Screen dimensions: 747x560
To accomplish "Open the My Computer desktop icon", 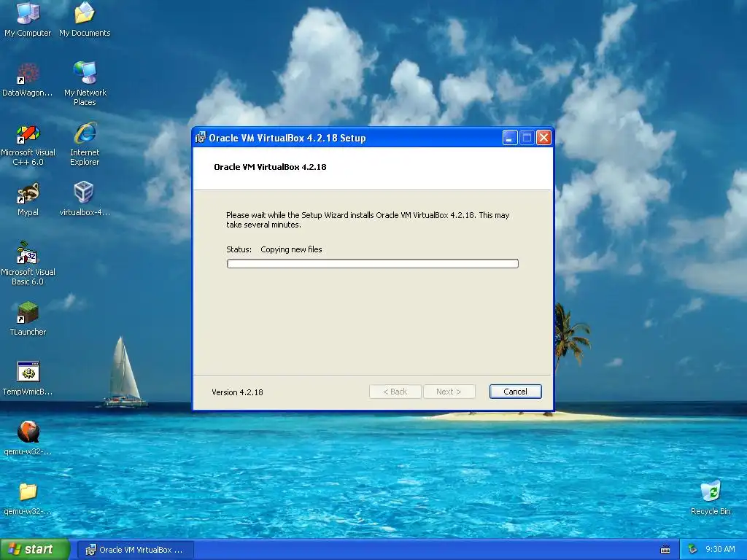I will click(x=28, y=19).
